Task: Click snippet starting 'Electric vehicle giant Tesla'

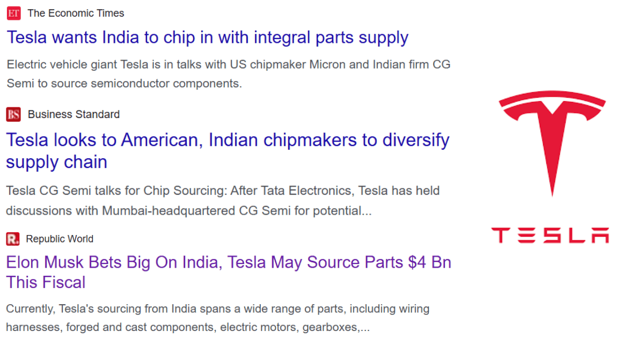Action: point(229,74)
